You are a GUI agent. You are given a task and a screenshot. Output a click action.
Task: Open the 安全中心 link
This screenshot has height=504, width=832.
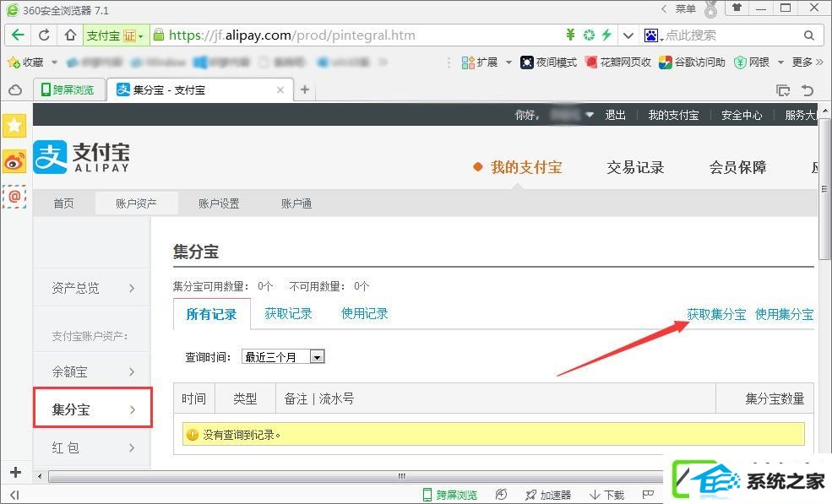(x=742, y=115)
